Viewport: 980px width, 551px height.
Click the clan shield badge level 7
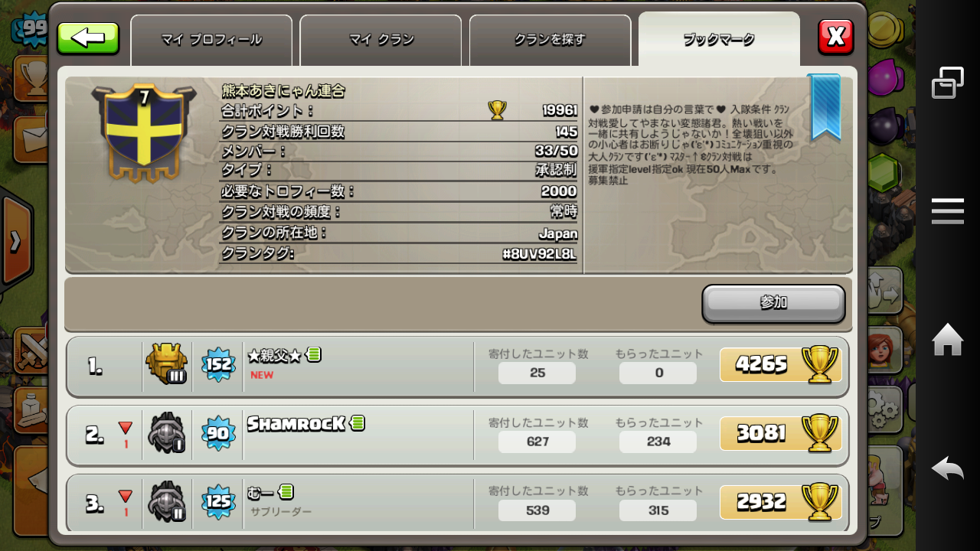pyautogui.click(x=143, y=133)
